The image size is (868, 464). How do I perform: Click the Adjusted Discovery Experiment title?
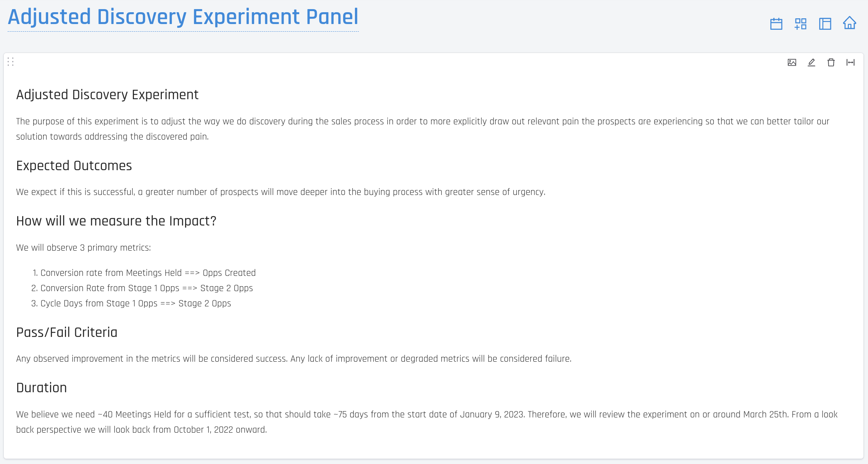coord(107,94)
